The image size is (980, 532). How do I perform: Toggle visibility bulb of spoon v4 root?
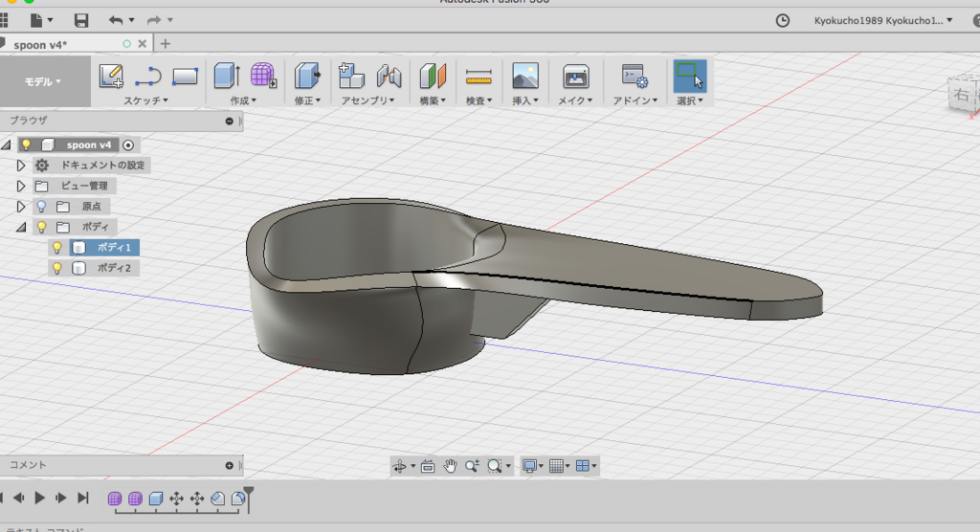pos(26,144)
